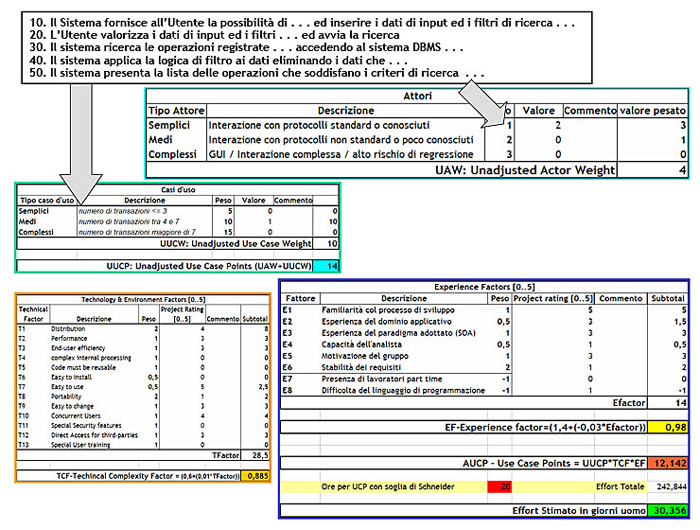Select 'numero di transazioni tra 4 e 7'
The height and width of the screenshot is (530, 700).
pyautogui.click(x=129, y=221)
